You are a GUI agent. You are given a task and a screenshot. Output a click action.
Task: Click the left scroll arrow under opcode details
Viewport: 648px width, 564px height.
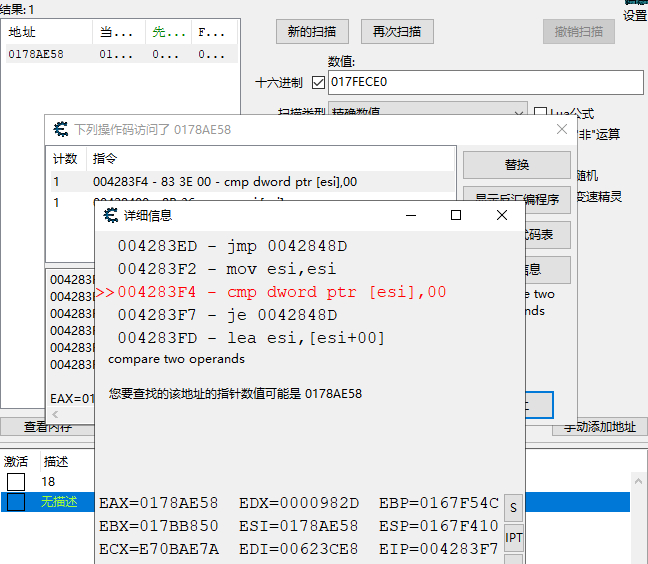pyautogui.click(x=55, y=414)
